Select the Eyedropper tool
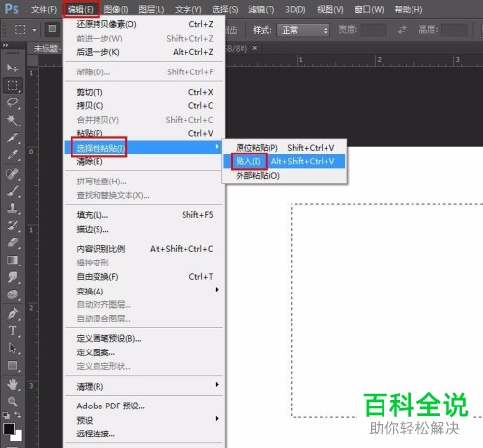 coord(13,154)
